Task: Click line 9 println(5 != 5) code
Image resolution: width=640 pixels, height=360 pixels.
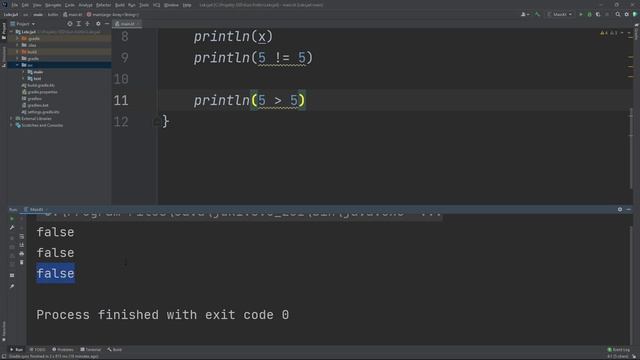Action: click(x=253, y=58)
